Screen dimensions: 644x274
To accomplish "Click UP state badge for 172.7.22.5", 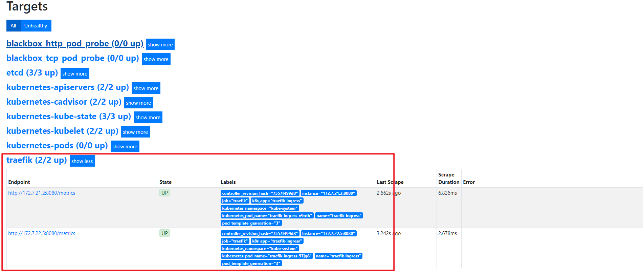I will (x=165, y=233).
